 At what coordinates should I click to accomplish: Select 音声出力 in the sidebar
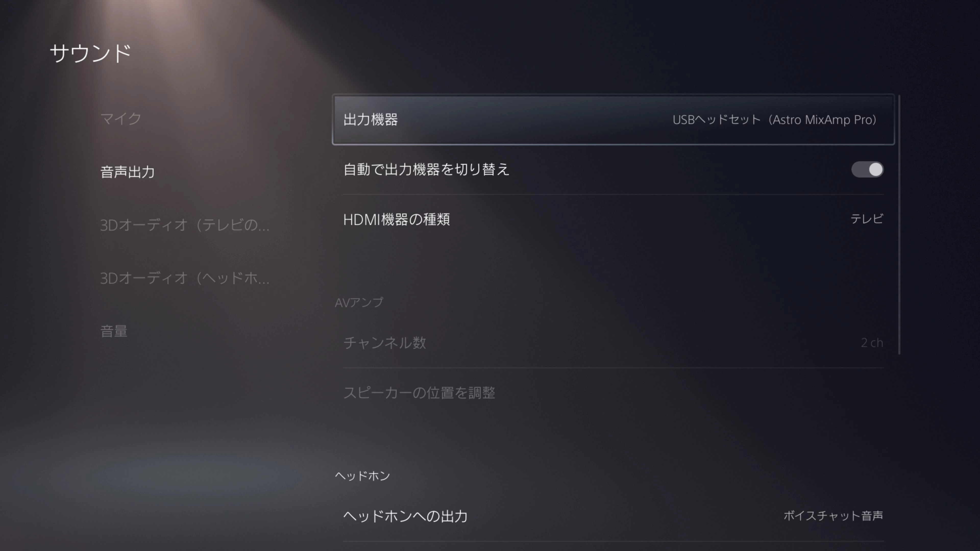127,172
